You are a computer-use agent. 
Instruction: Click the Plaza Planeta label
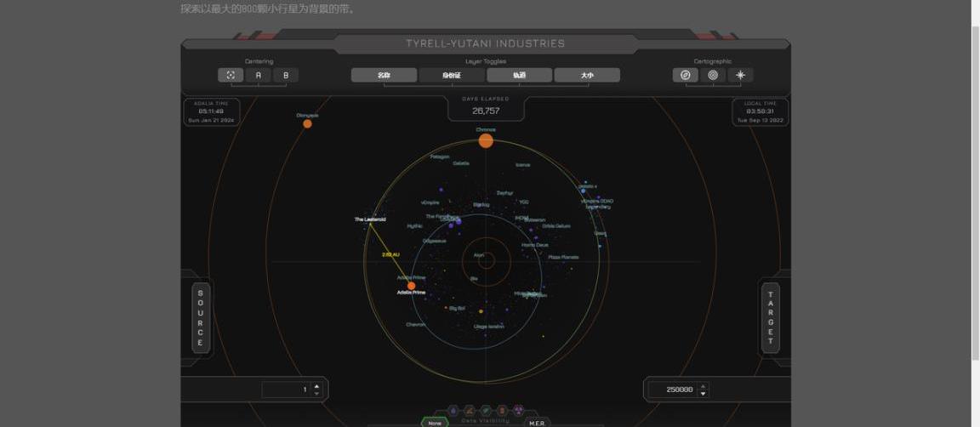[564, 257]
